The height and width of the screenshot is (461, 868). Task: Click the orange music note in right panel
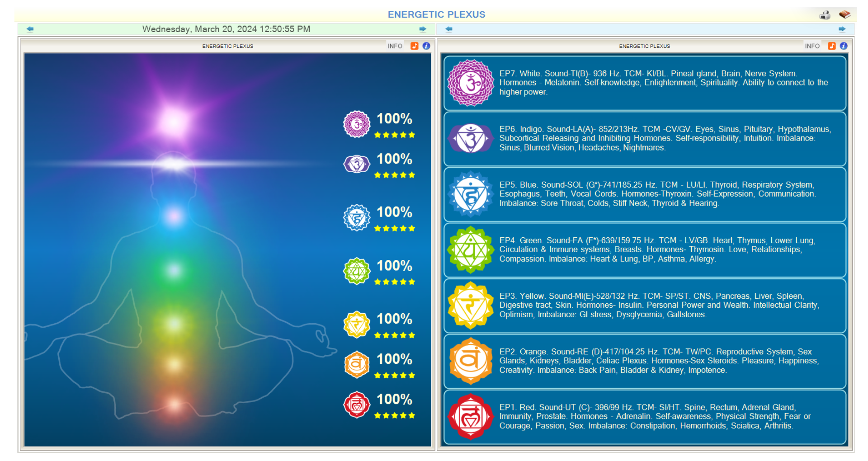coord(831,46)
